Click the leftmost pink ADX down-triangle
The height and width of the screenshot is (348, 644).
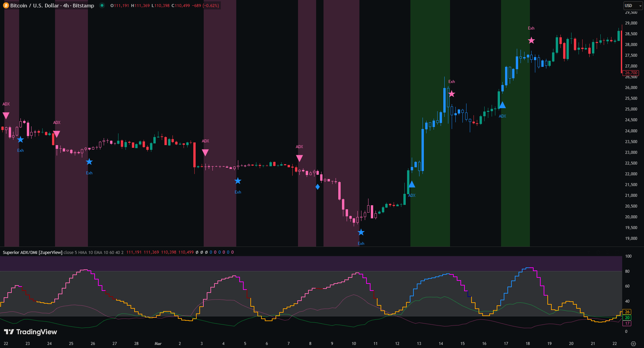click(6, 116)
